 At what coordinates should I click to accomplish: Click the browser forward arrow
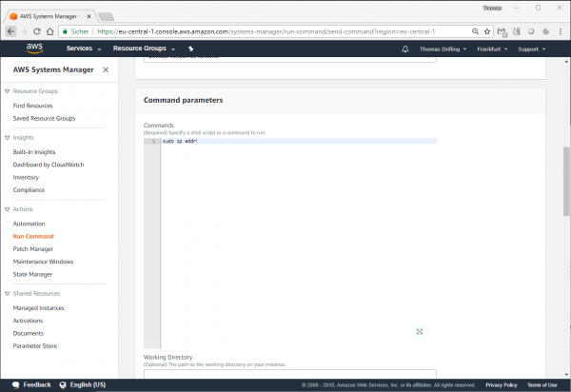pos(24,31)
